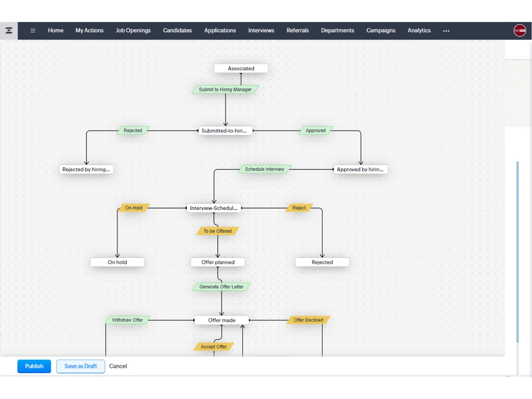Click the yellow On-Hold transition
Screen dimensions: 532x399
[x=134, y=208]
